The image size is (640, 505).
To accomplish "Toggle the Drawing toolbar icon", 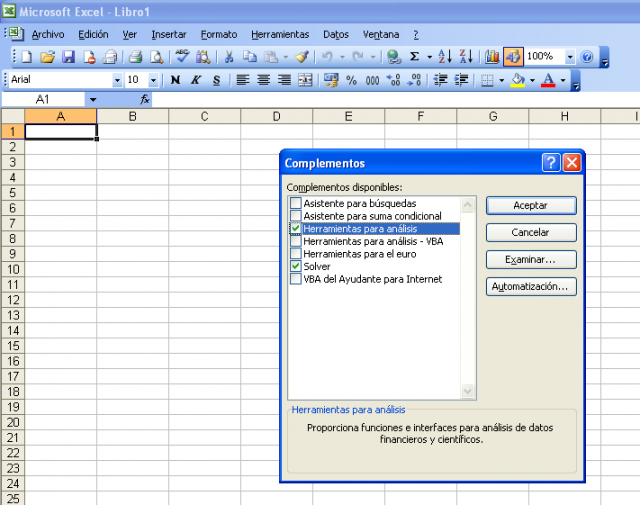I will click(513, 57).
